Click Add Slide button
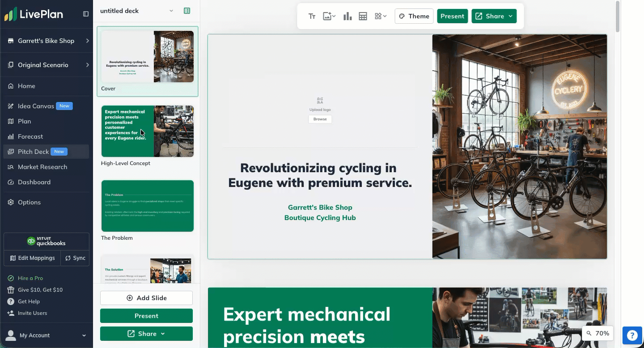This screenshot has width=644, height=348. pos(146,298)
